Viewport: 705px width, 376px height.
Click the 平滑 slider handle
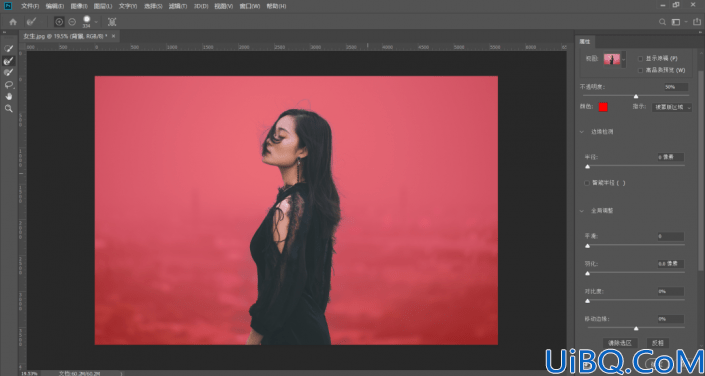coord(587,246)
